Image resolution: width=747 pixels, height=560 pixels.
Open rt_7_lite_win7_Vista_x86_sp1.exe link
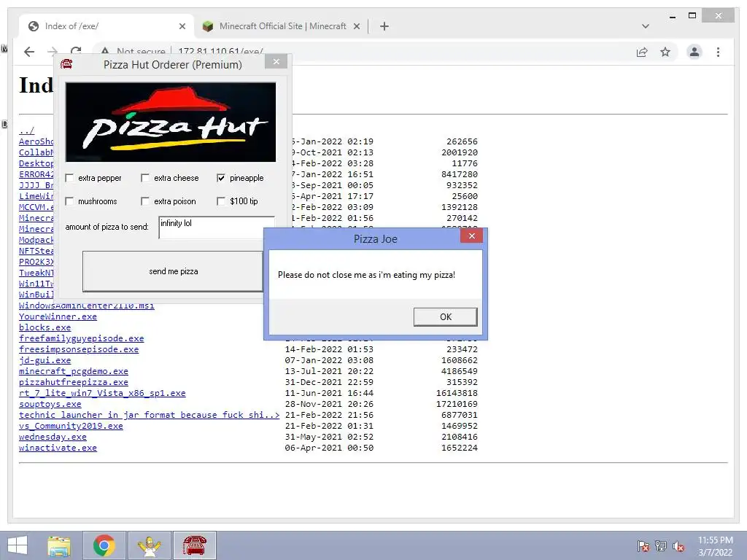(102, 393)
